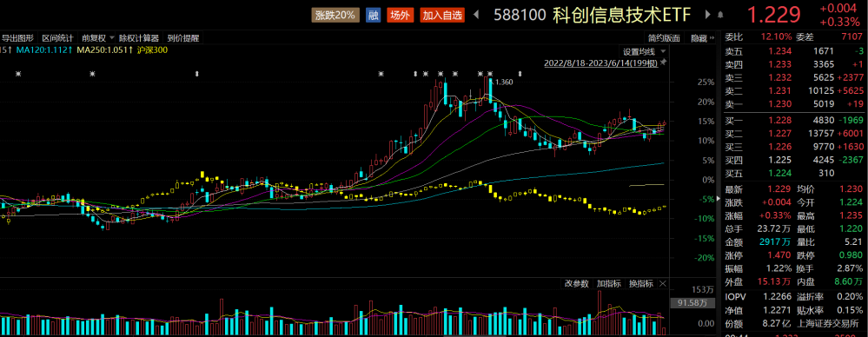This screenshot has width=868, height=337.
Task: Click the 1.360 peak price marker
Action: (x=502, y=82)
